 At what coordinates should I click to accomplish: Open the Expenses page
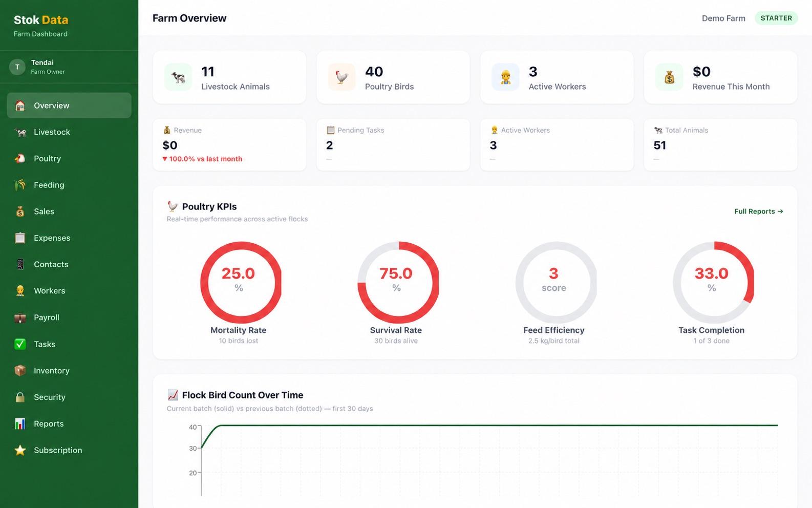pyautogui.click(x=69, y=238)
